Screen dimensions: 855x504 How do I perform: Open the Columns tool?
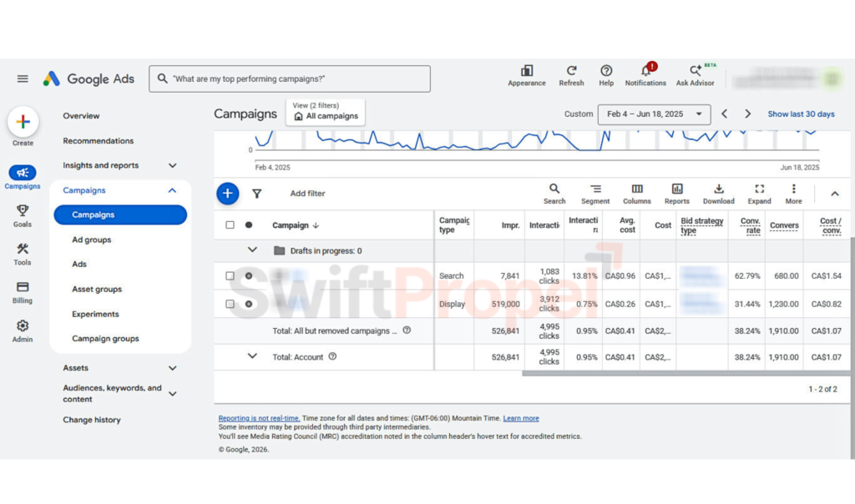coord(637,194)
